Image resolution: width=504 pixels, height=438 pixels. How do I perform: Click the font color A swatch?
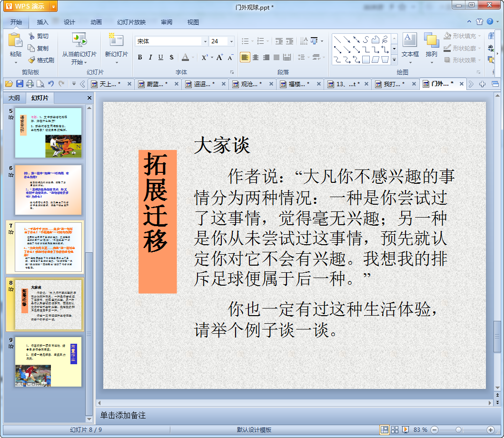coord(185,57)
